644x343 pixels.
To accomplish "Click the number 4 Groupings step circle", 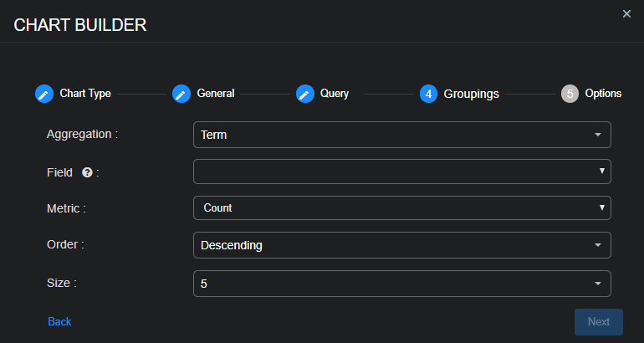I will click(x=429, y=94).
